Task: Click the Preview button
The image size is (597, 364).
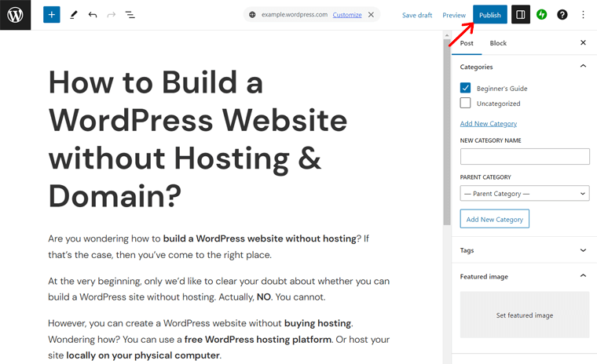Action: point(454,15)
